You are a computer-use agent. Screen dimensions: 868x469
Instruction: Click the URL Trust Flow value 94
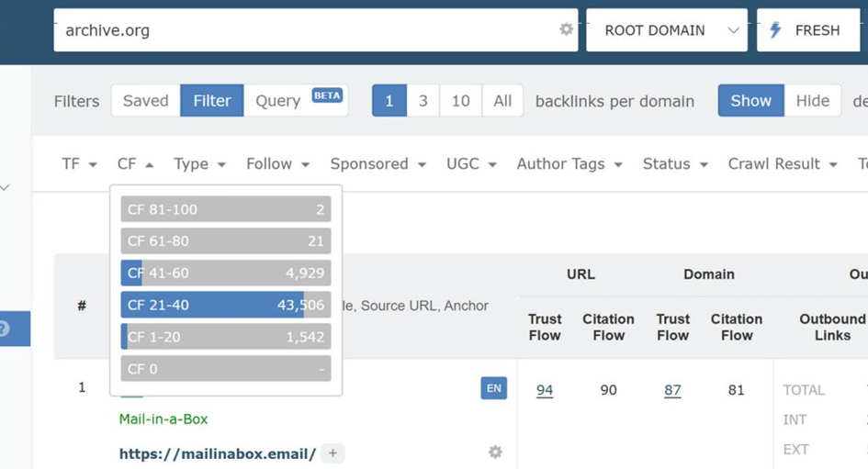coord(545,390)
